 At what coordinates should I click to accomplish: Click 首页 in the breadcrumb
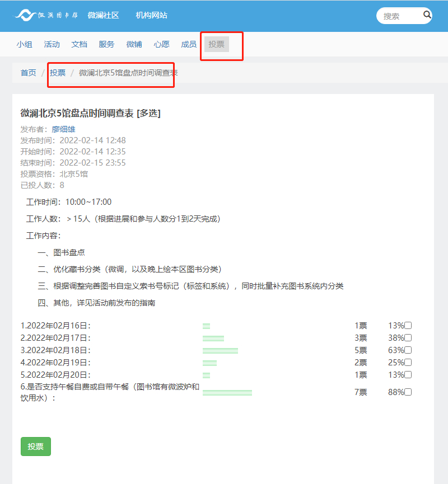click(x=28, y=73)
